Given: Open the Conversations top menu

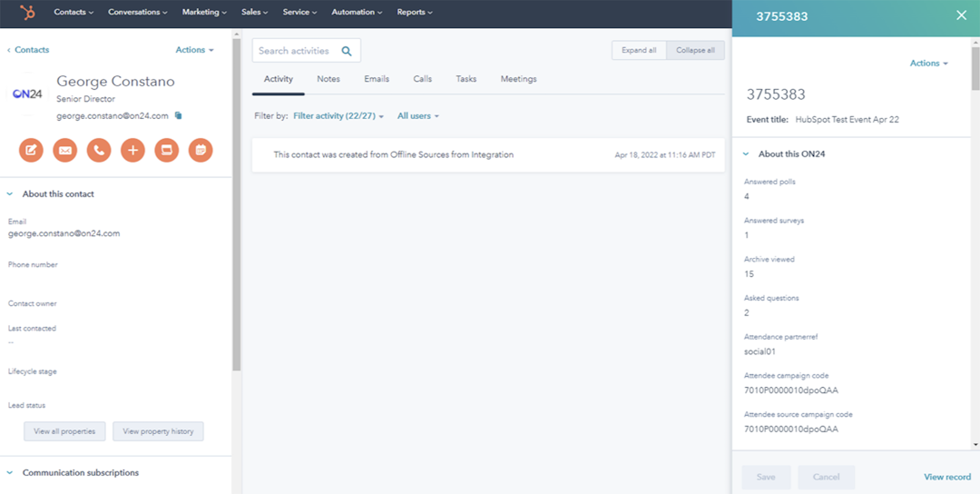Looking at the screenshot, I should point(138,12).
